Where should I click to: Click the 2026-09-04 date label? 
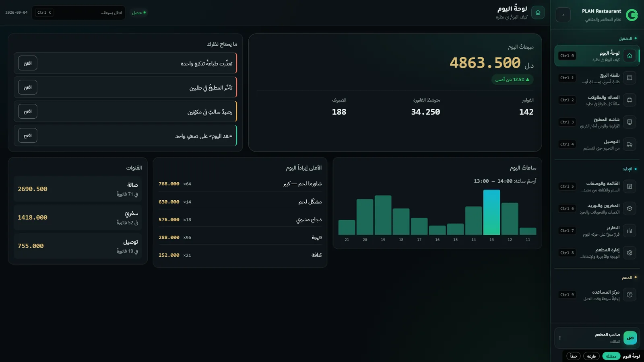pyautogui.click(x=17, y=12)
